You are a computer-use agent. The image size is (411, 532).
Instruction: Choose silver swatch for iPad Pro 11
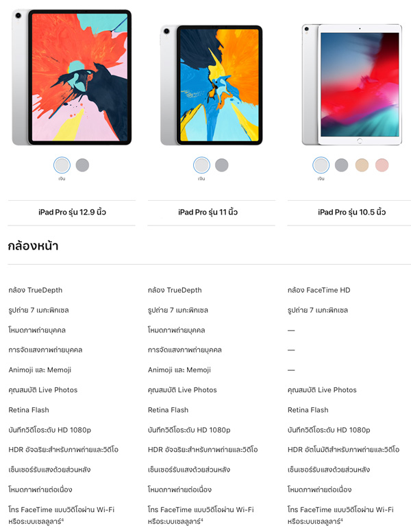[x=201, y=165]
